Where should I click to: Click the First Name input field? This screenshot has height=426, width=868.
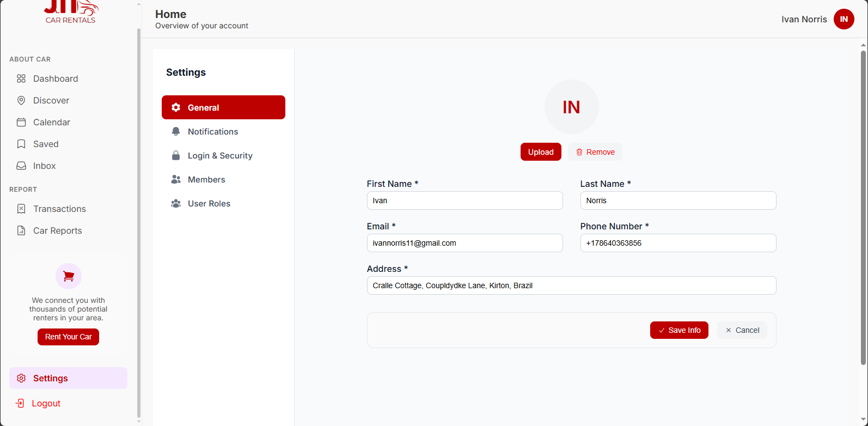(x=464, y=200)
